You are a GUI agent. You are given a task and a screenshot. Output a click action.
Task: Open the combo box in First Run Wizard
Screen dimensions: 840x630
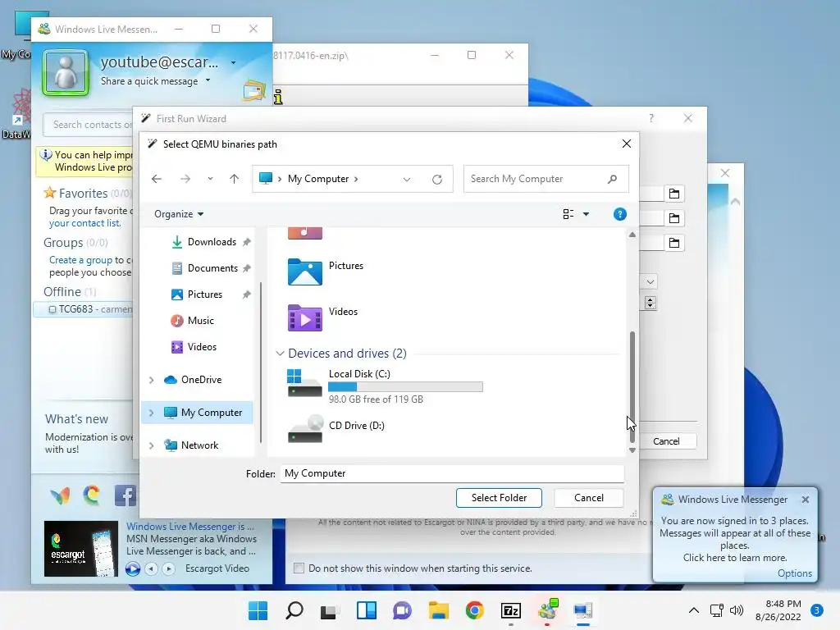(x=650, y=282)
